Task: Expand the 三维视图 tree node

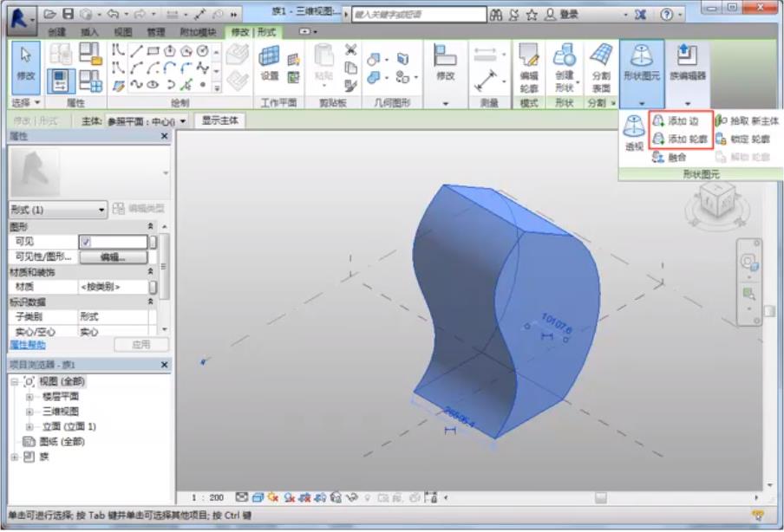Action: point(29,412)
